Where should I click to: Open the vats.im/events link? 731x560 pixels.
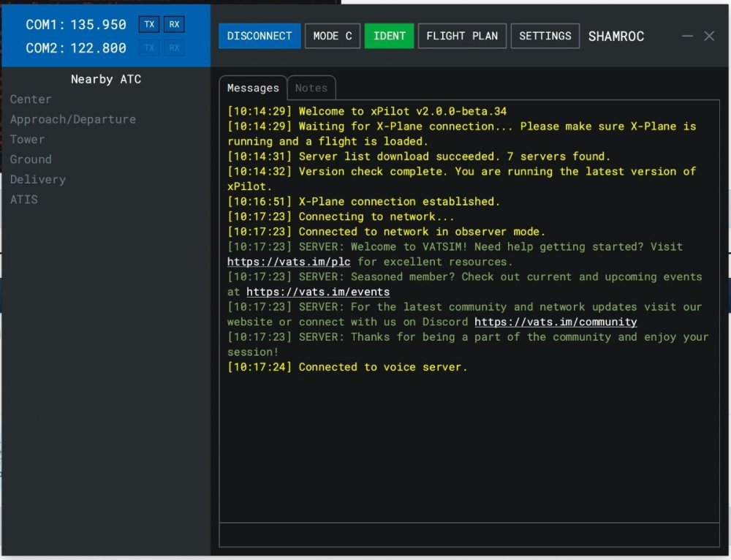[317, 292]
